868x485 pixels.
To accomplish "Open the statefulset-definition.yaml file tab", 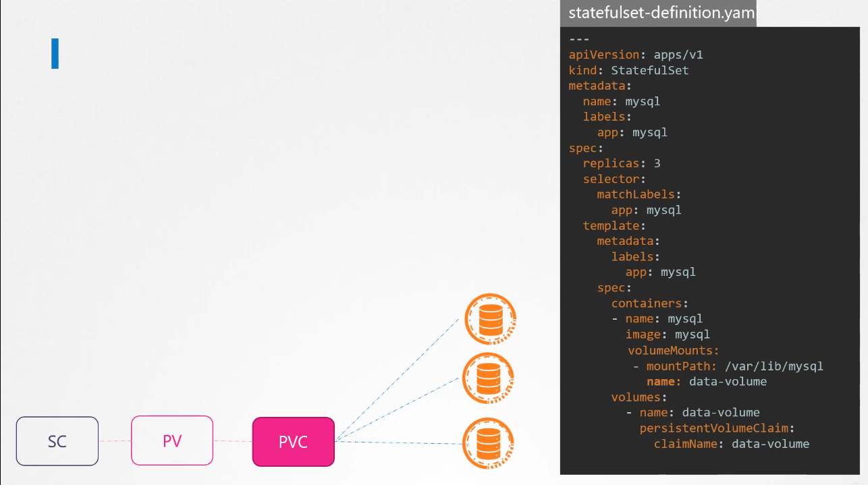I will tap(658, 13).
